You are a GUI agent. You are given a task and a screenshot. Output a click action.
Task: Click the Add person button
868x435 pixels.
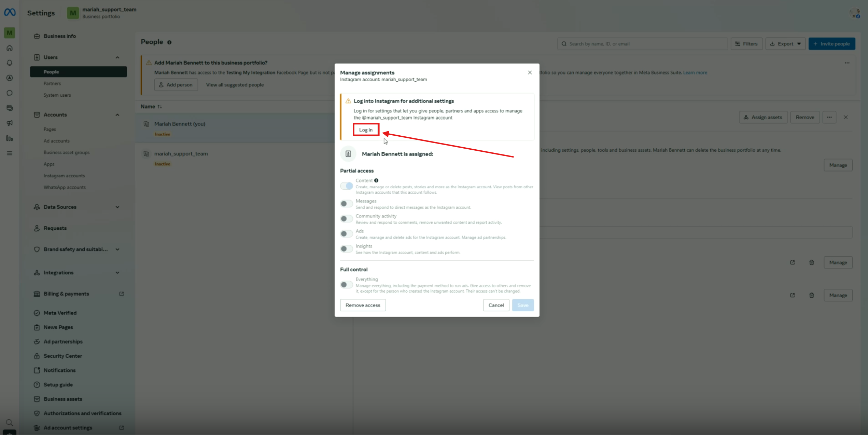click(176, 85)
